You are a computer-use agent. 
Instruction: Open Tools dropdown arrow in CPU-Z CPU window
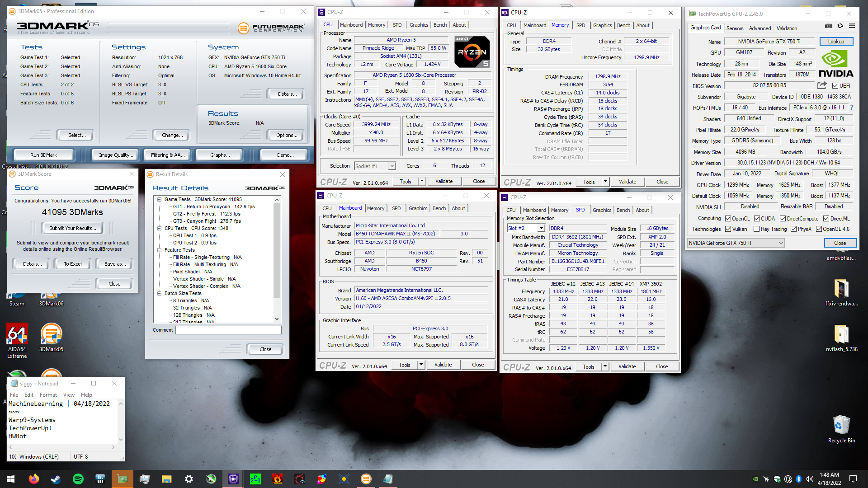tap(422, 182)
